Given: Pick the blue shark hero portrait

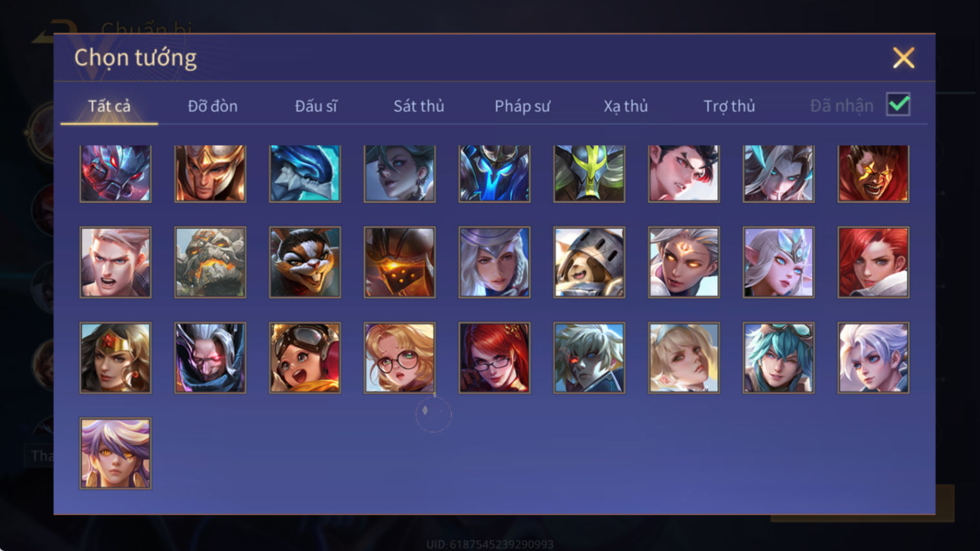Looking at the screenshot, I should 305,173.
